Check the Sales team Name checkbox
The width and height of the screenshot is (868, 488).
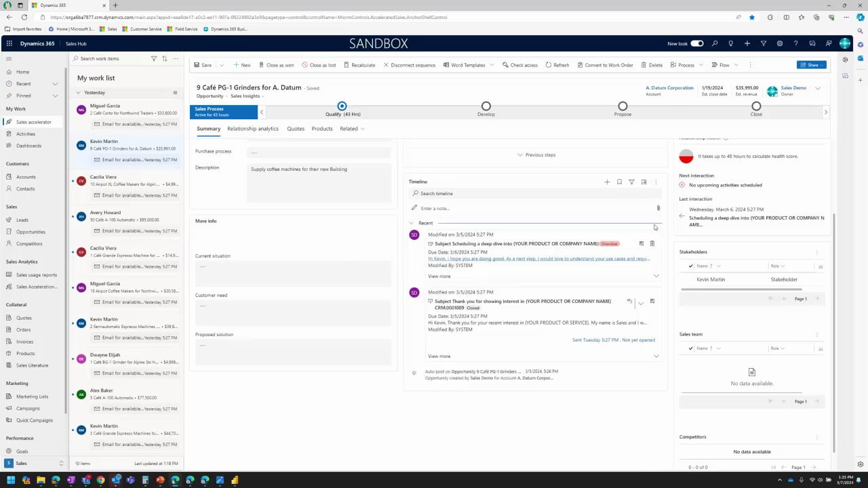point(690,348)
